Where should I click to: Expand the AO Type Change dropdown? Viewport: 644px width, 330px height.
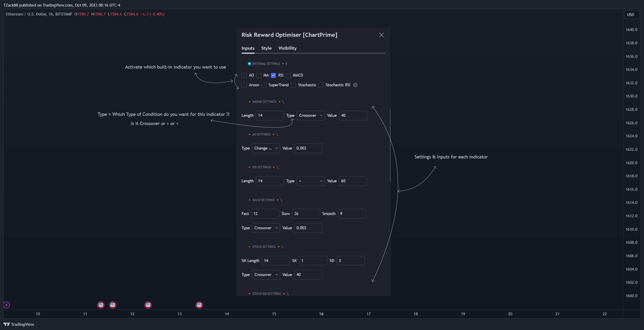[x=266, y=148]
